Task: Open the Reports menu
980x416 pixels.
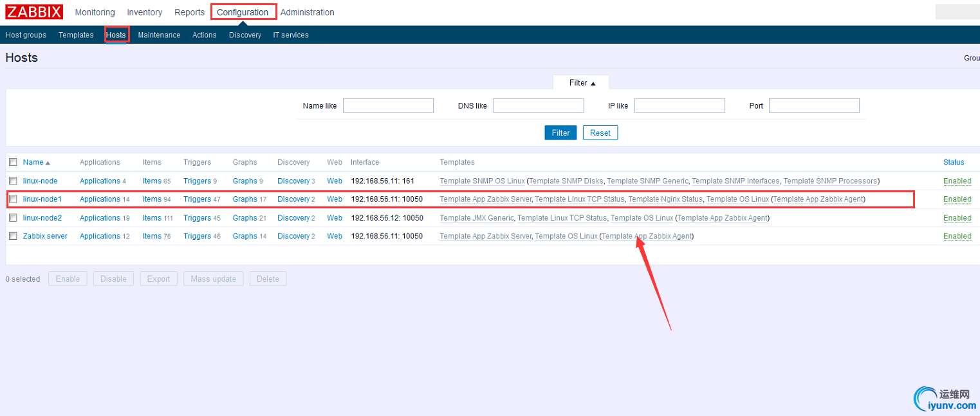Action: [x=189, y=12]
